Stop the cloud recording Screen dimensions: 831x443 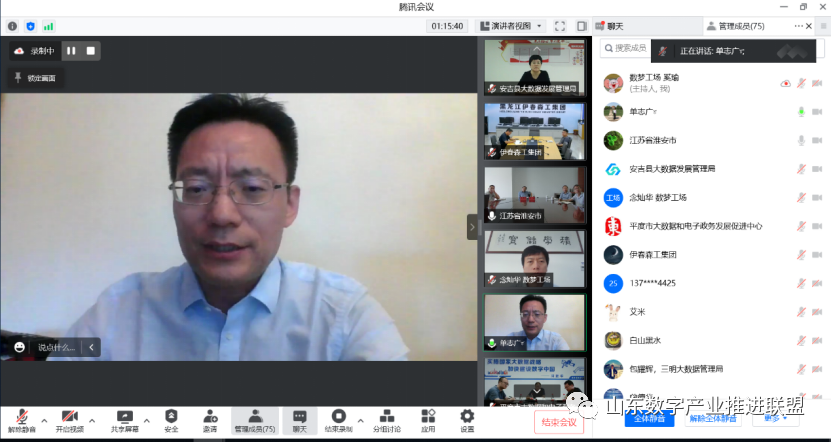click(90, 50)
